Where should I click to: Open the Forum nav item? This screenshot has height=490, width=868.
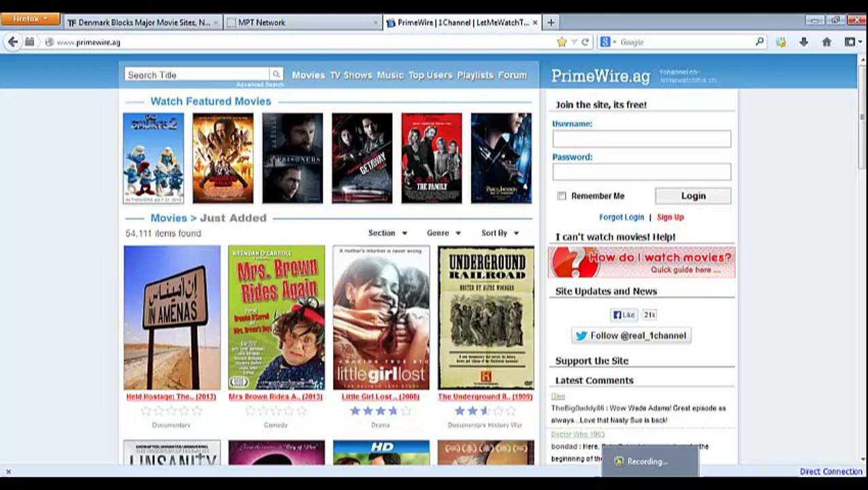coord(512,75)
